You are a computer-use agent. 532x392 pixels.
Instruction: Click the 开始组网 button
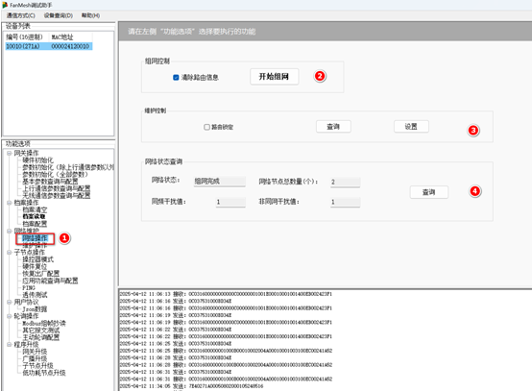tap(274, 77)
